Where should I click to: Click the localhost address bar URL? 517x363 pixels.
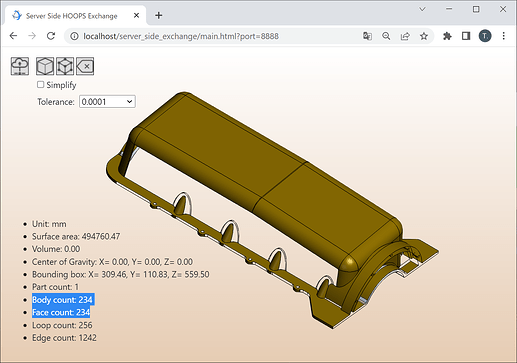pos(181,36)
